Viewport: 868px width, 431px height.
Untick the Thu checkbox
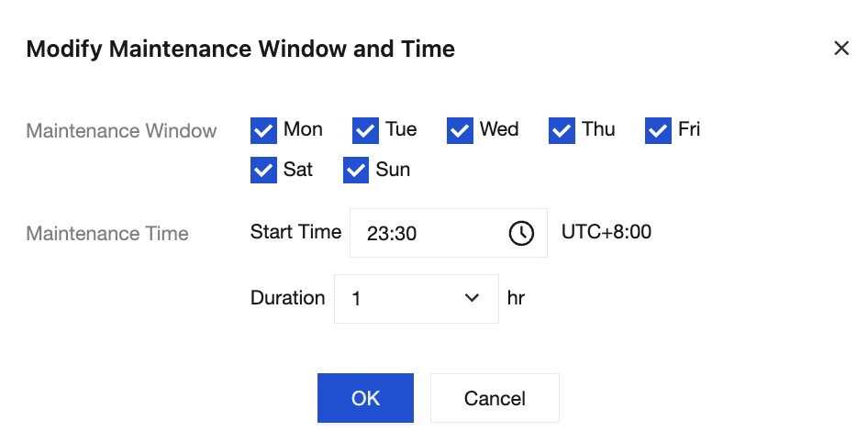coord(562,130)
